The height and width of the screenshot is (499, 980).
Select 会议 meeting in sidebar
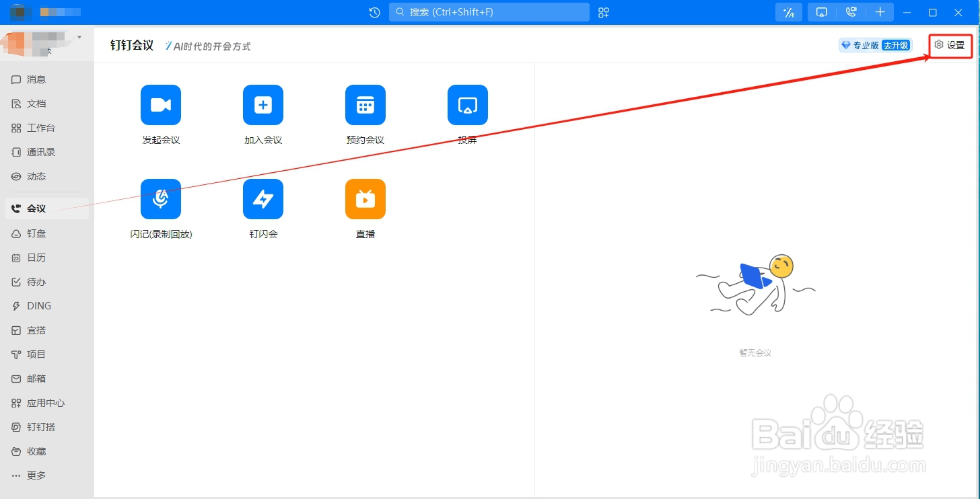47,208
